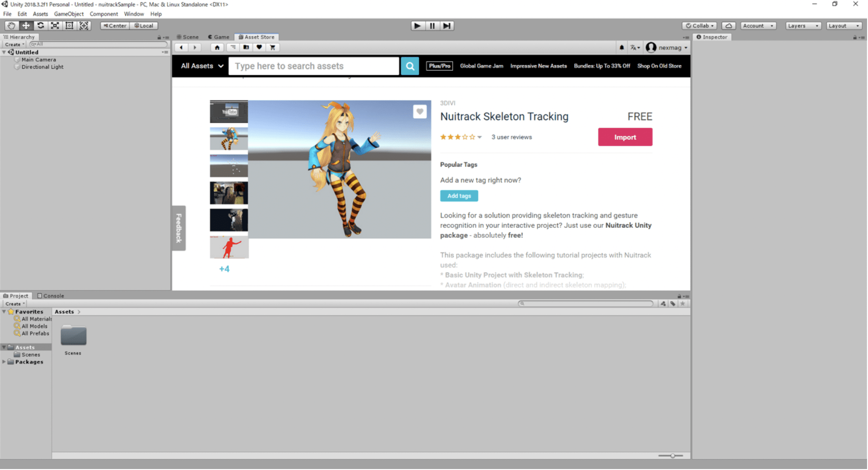Image resolution: width=868 pixels, height=470 pixels.
Task: Click the asset search field
Action: click(314, 66)
